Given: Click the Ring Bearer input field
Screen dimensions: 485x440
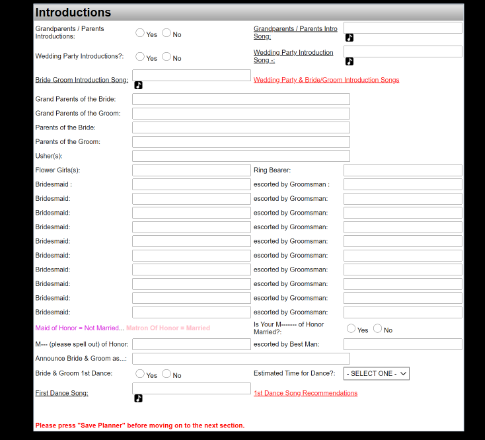Looking at the screenshot, I should point(403,170).
